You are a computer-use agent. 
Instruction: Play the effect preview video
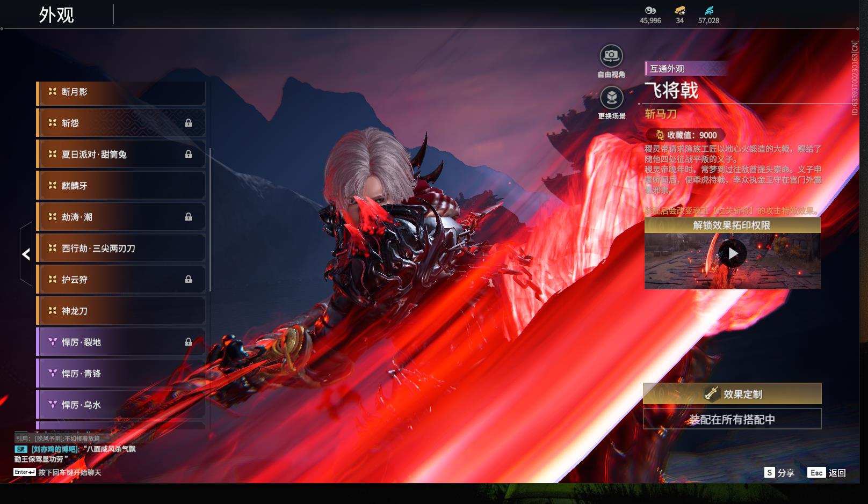(x=732, y=253)
